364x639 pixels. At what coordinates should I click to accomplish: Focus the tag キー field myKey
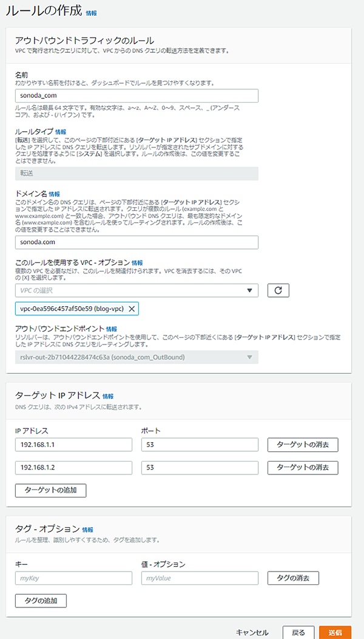[73, 578]
